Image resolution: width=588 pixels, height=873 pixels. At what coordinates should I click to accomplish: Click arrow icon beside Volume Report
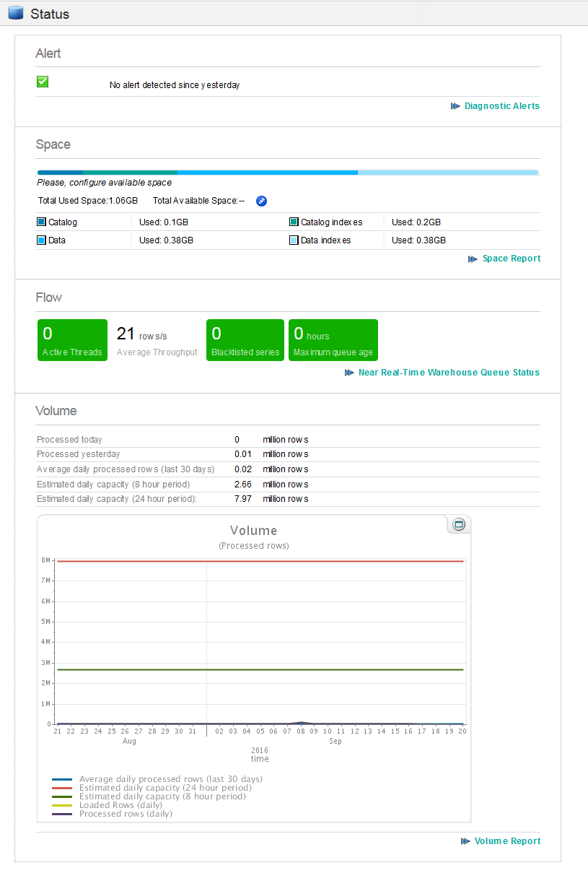(465, 841)
